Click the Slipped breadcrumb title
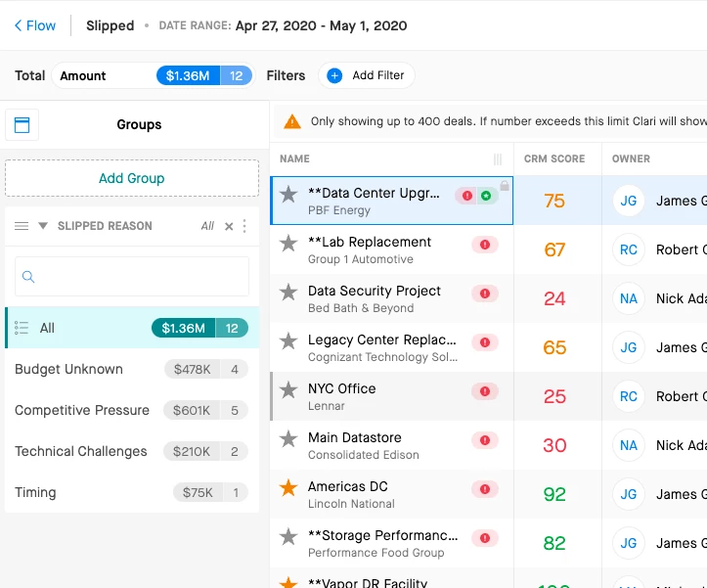This screenshot has height=588, width=707. [x=110, y=25]
